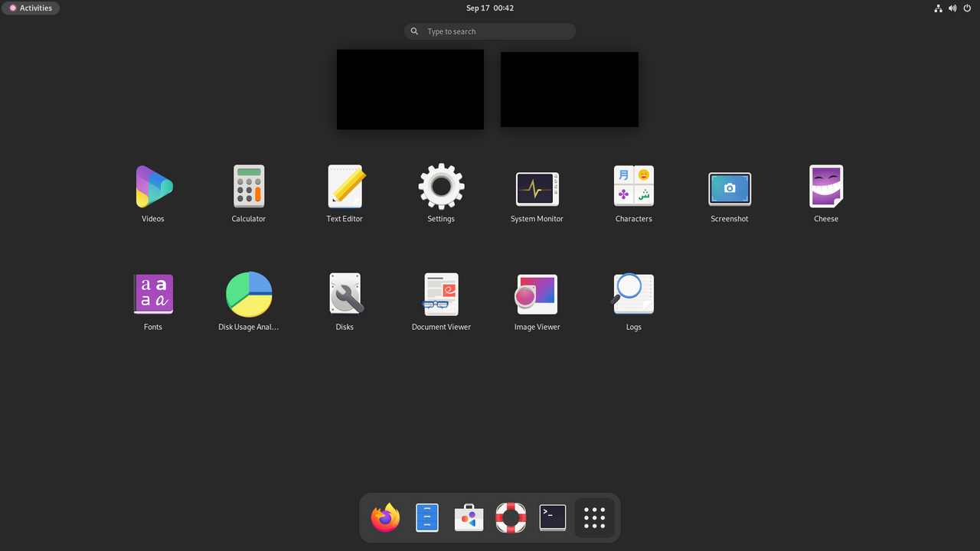Click the Activities button
The height and width of the screenshot is (551, 980).
[x=31, y=8]
